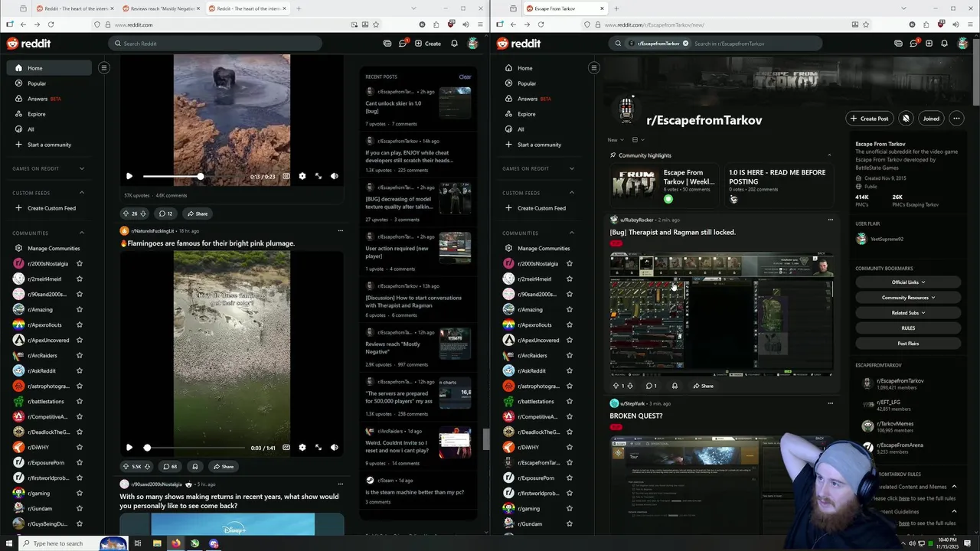The height and width of the screenshot is (551, 980).
Task: Select Answers in EscapefromTarkov window sidebar
Action: [x=540, y=99]
